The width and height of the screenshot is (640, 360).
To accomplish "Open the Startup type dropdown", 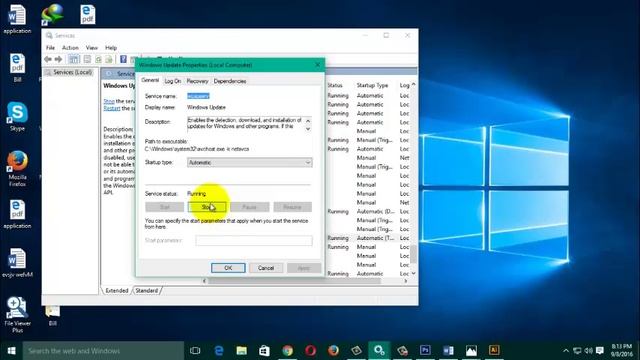I will click(249, 162).
